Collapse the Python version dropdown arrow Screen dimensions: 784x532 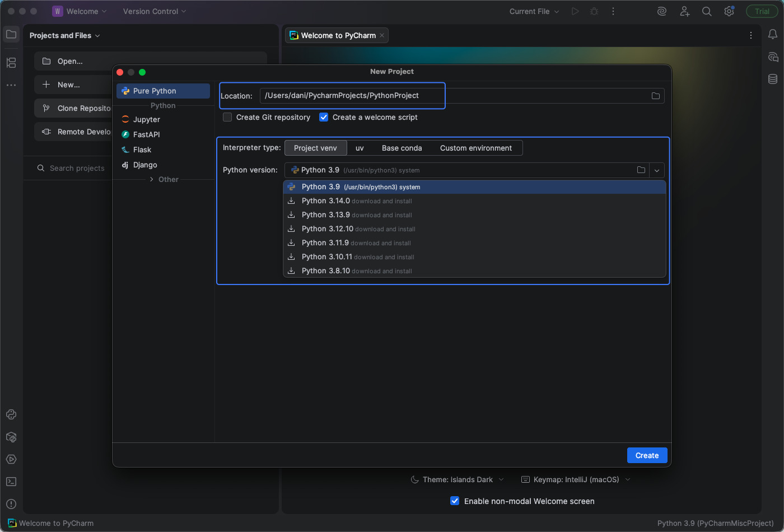657,170
